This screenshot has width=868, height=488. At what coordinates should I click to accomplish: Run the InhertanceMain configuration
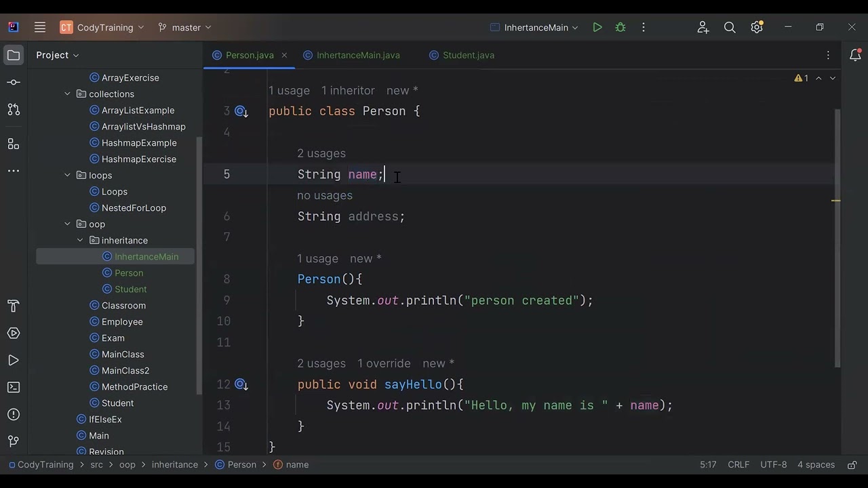coord(597,27)
